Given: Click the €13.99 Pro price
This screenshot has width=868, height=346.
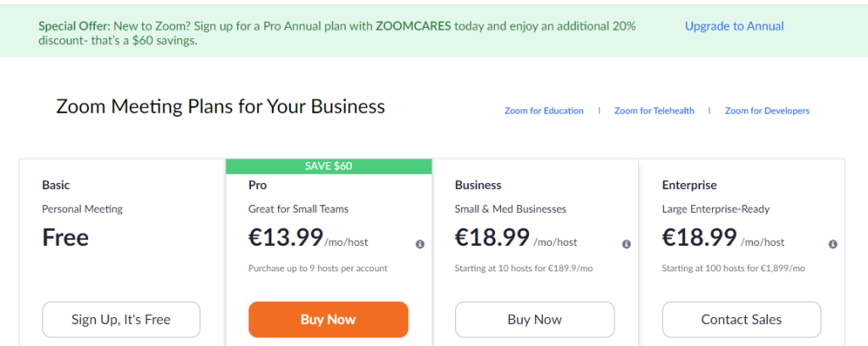Looking at the screenshot, I should click(286, 237).
